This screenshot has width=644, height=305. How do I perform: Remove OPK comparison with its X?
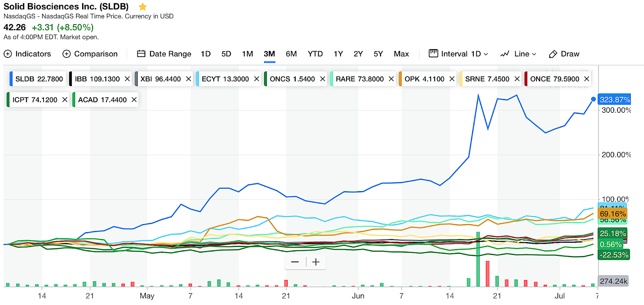[452, 79]
